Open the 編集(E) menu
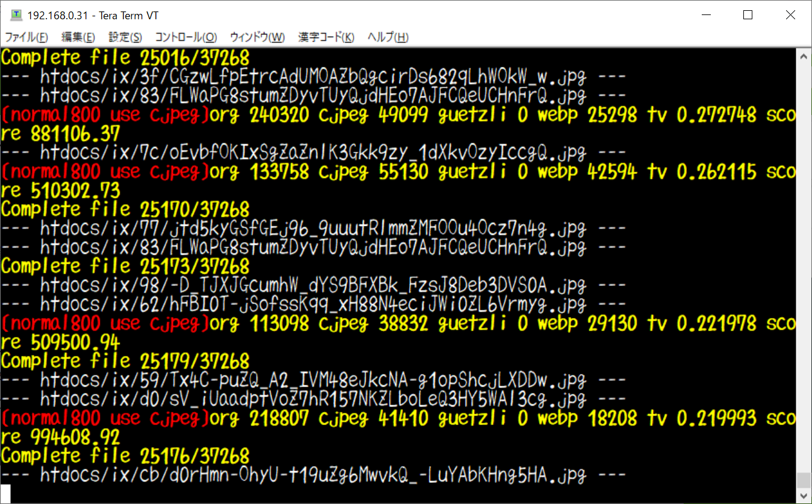 [x=78, y=37]
